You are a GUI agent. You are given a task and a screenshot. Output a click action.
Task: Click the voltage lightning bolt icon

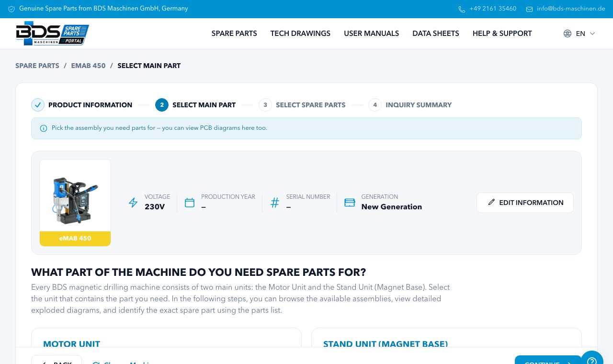click(133, 203)
